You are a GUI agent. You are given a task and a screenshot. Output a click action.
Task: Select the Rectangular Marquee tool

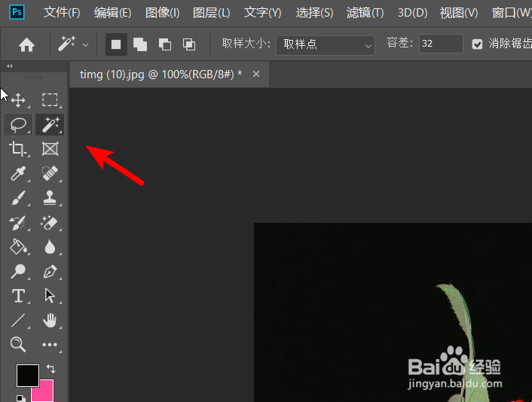pos(50,100)
